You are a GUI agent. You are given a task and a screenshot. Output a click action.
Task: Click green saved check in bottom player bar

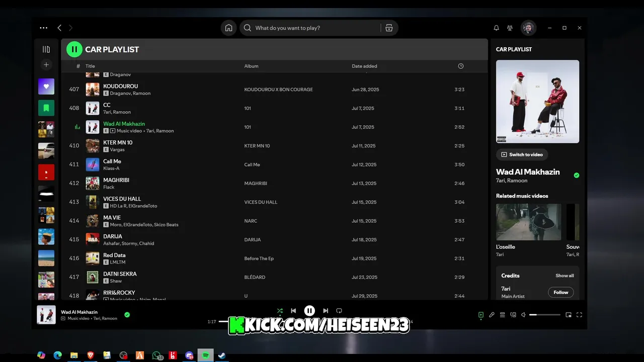click(x=127, y=315)
